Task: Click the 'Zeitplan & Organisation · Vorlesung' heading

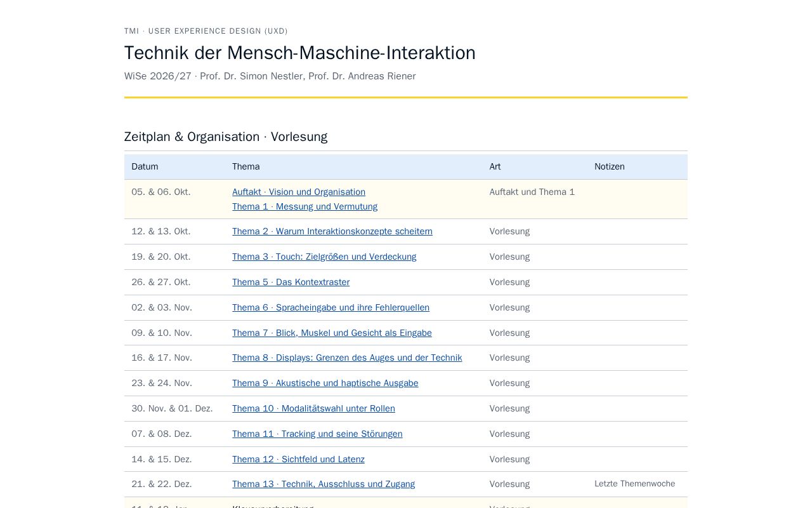Action: [226, 137]
